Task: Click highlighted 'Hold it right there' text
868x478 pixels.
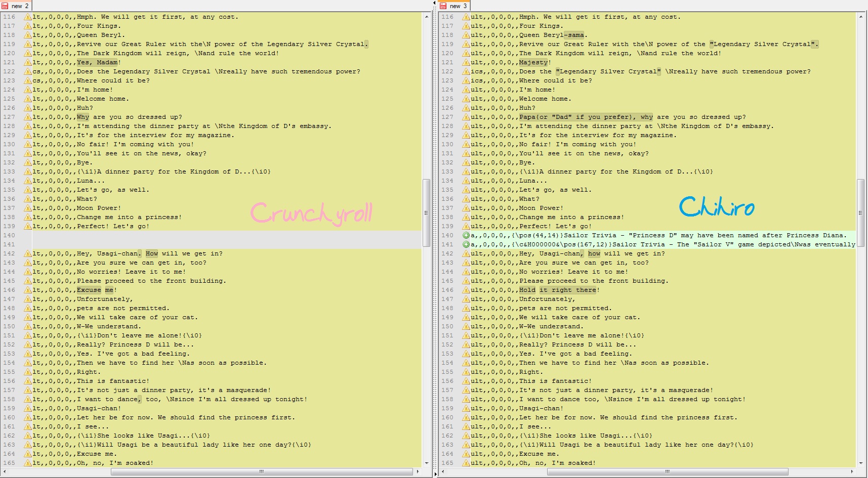Action: 558,290
